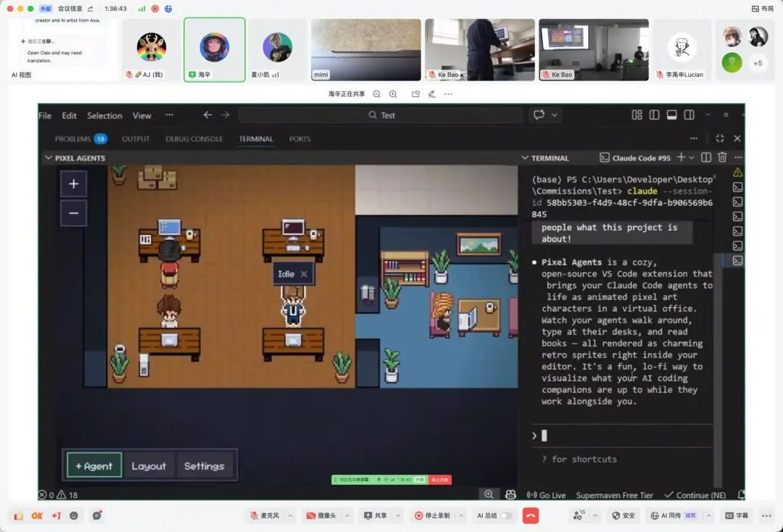Viewport: 783px width, 532px height.
Task: Collapse the PIXEL AGENTS section chevron
Action: click(x=49, y=158)
